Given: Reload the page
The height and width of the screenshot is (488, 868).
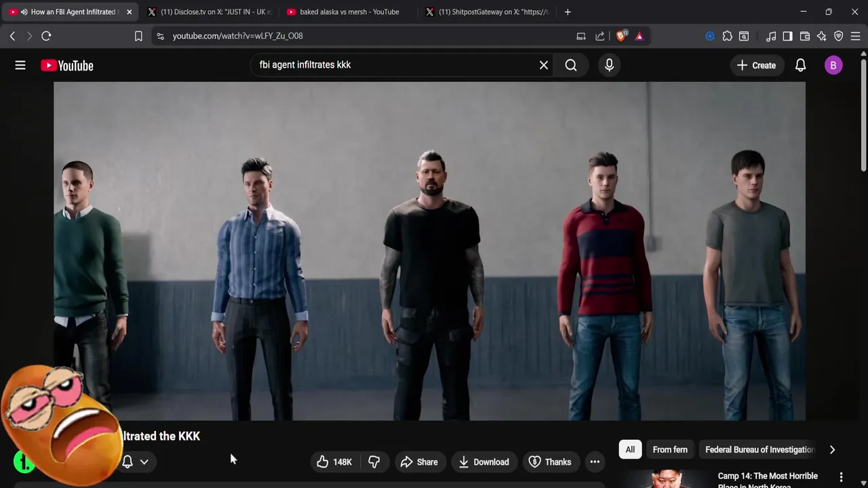Looking at the screenshot, I should (x=46, y=36).
